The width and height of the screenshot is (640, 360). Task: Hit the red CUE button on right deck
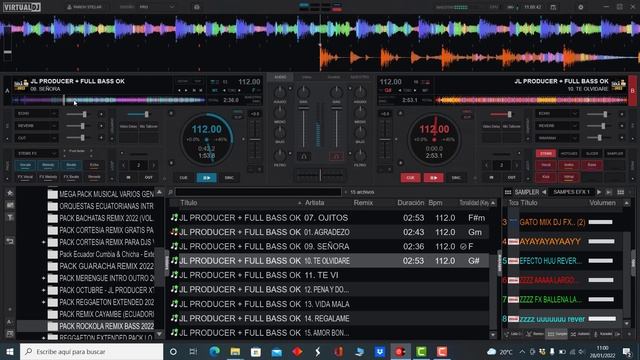click(x=411, y=178)
